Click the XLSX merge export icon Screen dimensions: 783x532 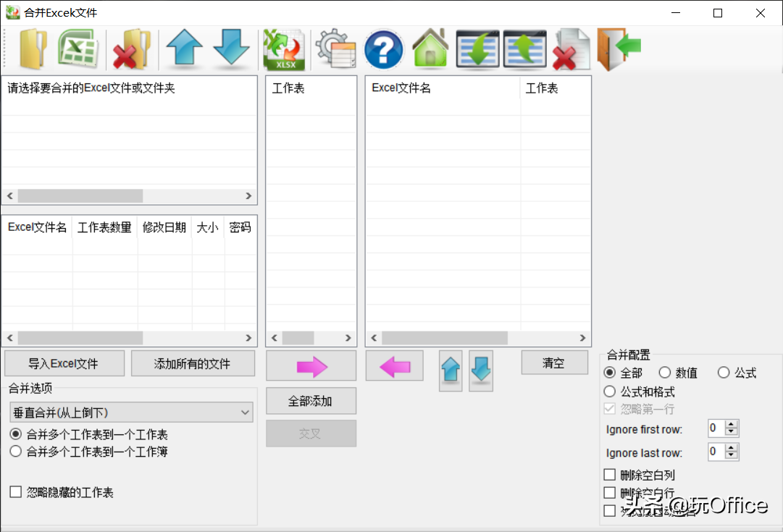pos(284,49)
